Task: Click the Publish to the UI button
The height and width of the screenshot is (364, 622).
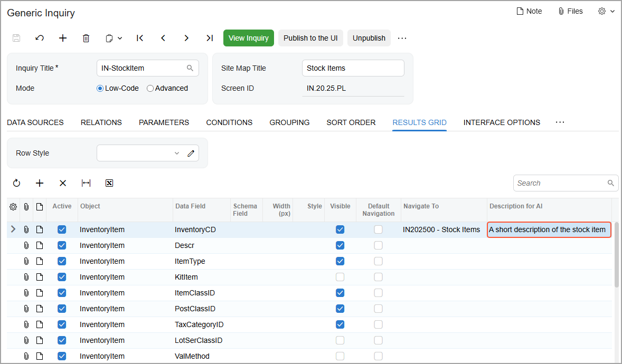Action: (310, 38)
